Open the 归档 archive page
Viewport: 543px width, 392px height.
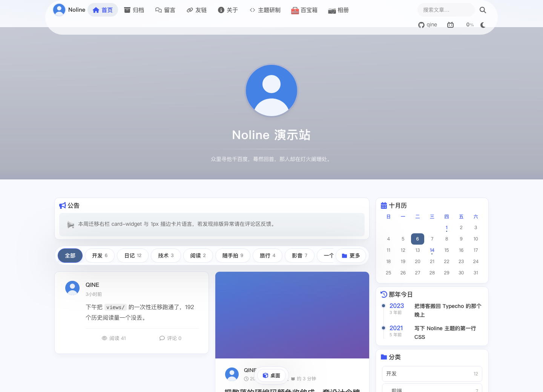(134, 10)
